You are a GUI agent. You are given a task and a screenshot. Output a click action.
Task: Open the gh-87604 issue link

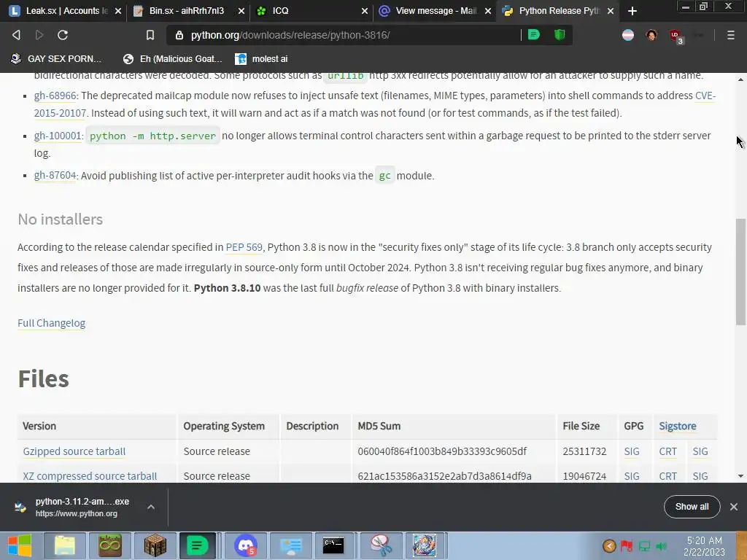tap(55, 175)
